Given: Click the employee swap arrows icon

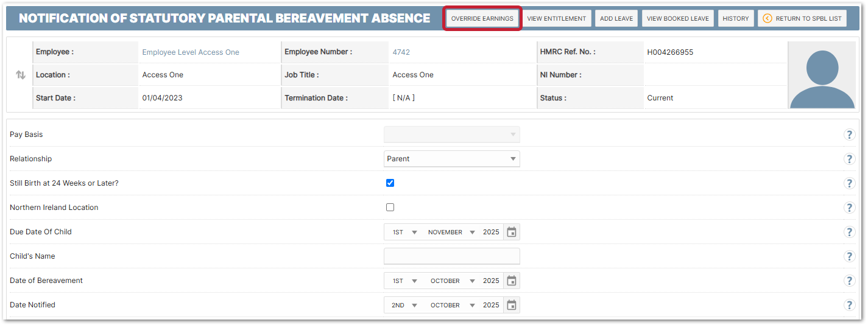Looking at the screenshot, I should click(21, 75).
